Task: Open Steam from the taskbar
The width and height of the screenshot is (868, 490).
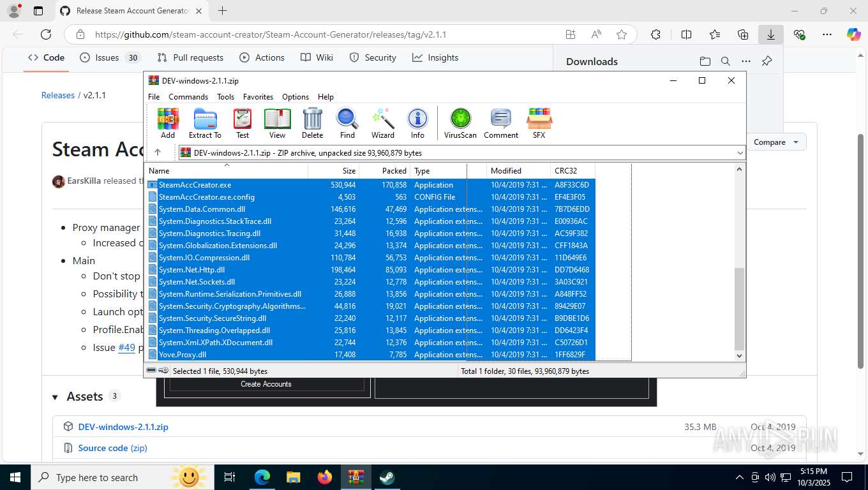Action: 387,477
